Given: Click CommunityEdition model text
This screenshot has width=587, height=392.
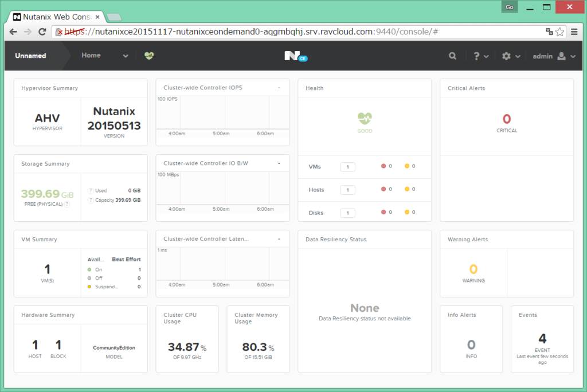Looking at the screenshot, I should tap(114, 348).
